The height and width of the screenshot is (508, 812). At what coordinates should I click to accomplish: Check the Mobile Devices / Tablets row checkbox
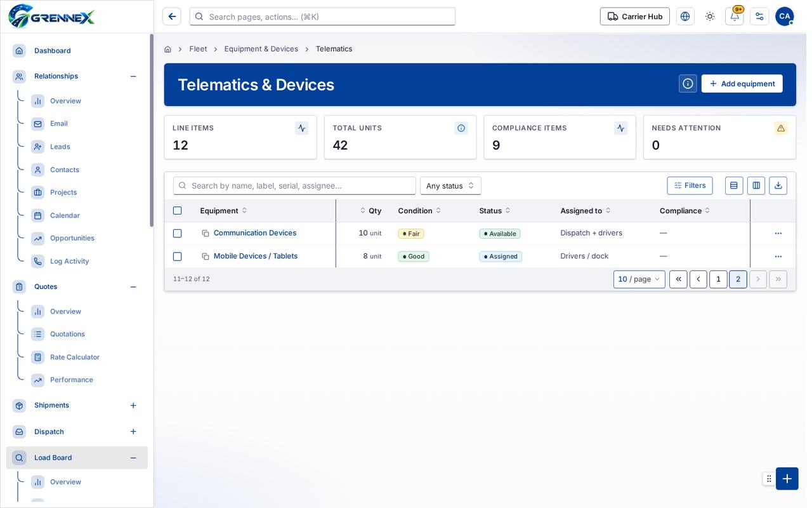(178, 257)
